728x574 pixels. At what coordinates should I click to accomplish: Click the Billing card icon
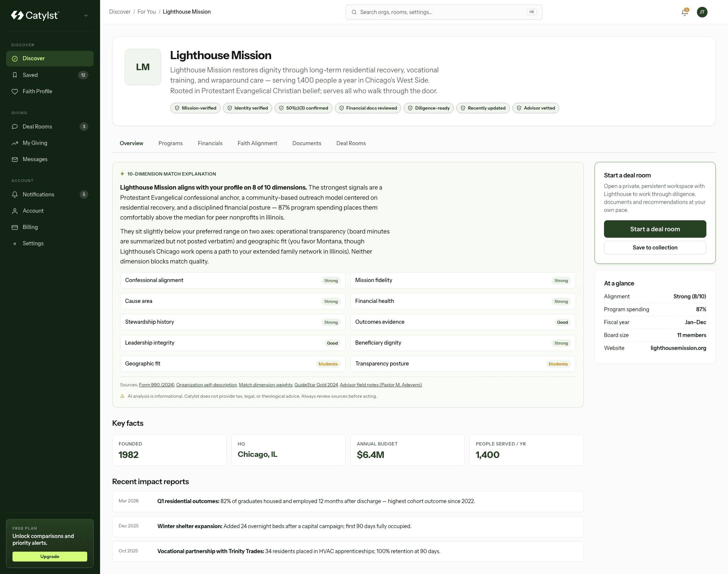(15, 227)
